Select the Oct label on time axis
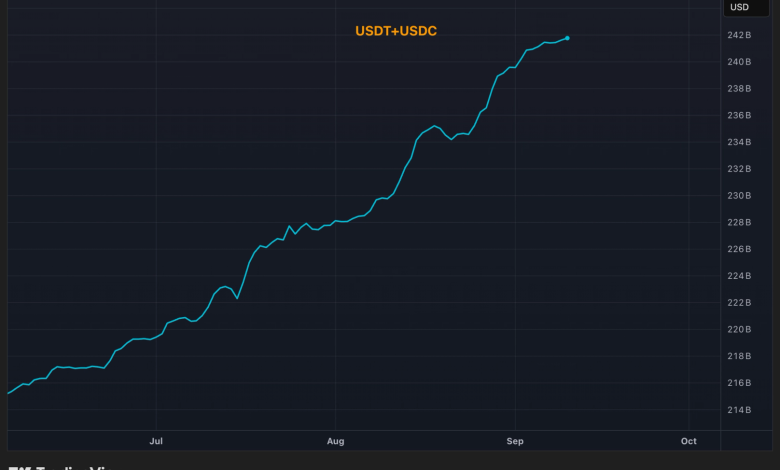The width and height of the screenshot is (780, 470). (x=688, y=441)
